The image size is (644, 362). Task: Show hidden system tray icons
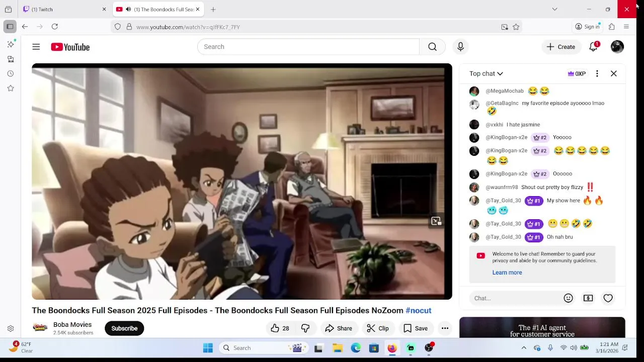coord(524,348)
